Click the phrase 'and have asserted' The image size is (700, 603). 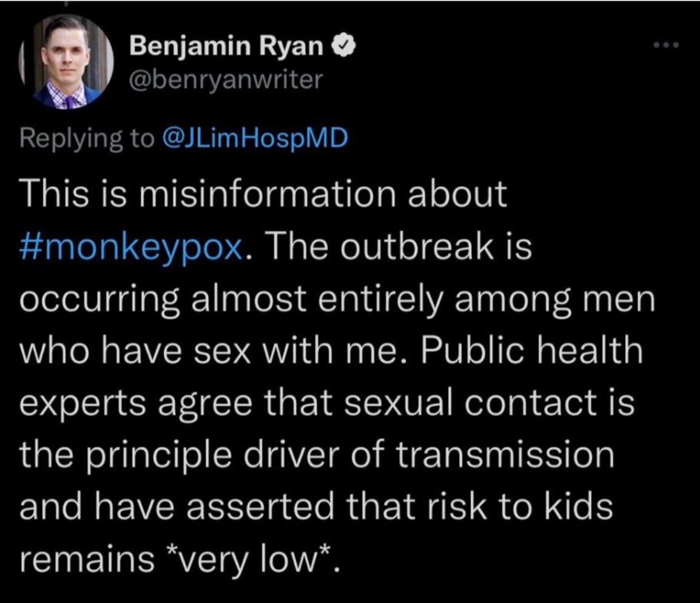point(177,506)
